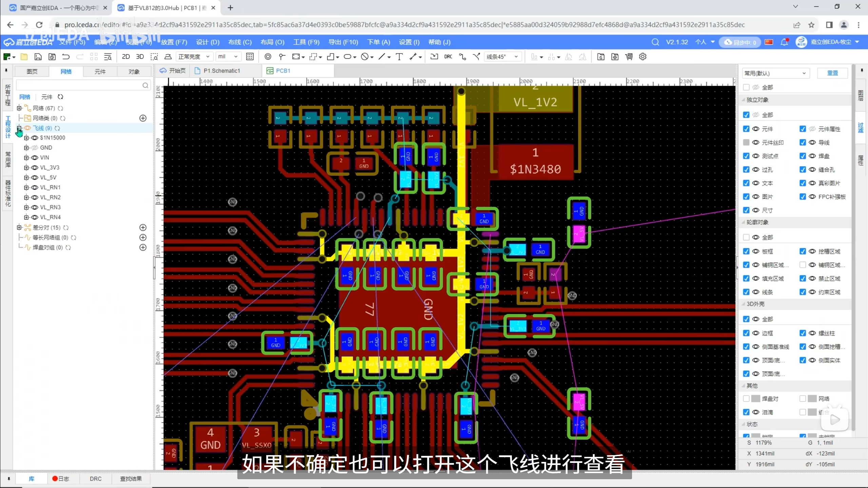Screen dimensions: 868x488
Task: Uncheck the 导线 filter checkbox
Action: point(802,143)
